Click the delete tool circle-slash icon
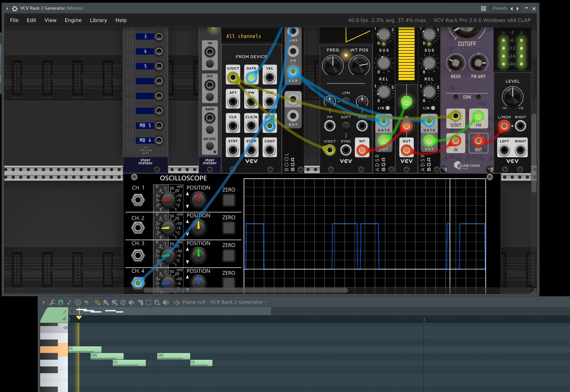This screenshot has height=392, width=570. coord(123,302)
